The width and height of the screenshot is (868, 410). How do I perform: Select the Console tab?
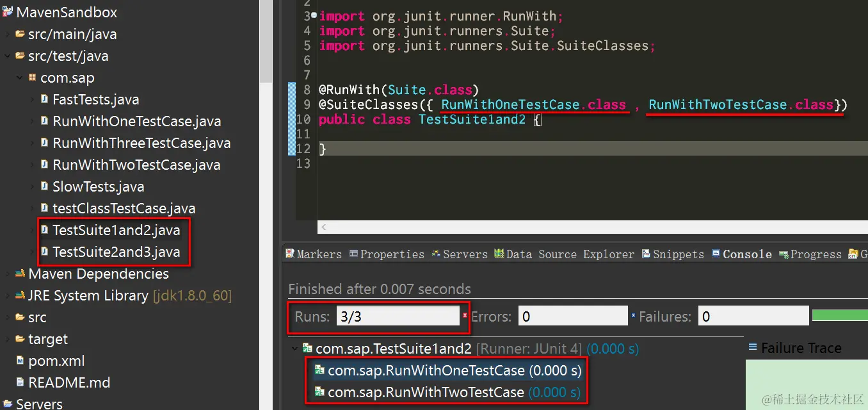click(x=741, y=254)
